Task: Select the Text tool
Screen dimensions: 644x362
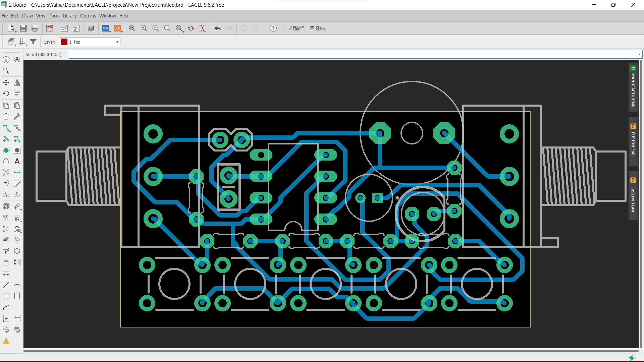Action: 17,162
